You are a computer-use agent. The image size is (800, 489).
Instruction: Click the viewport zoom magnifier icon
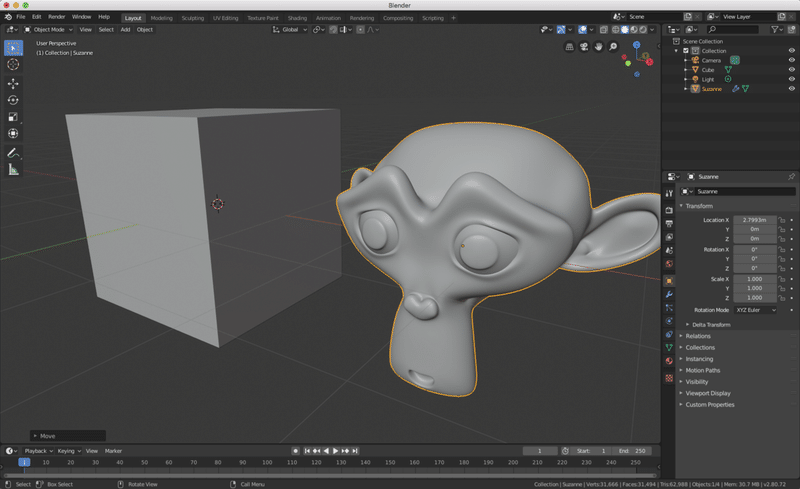click(x=613, y=47)
